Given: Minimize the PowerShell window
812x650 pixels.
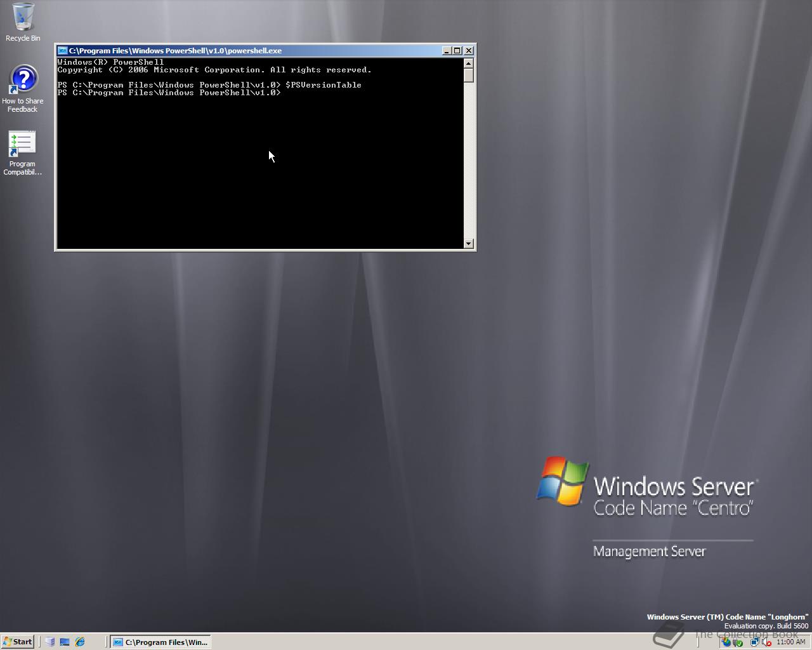Looking at the screenshot, I should tap(447, 51).
